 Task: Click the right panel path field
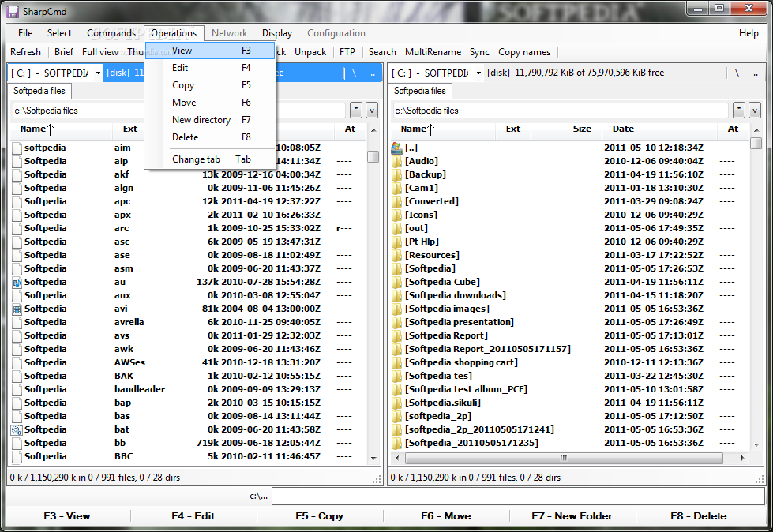point(561,111)
